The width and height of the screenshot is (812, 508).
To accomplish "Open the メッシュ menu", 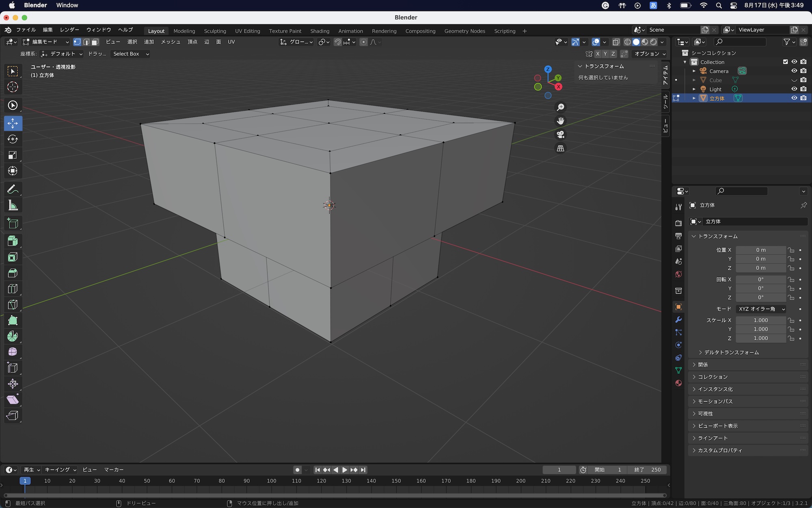I will tap(171, 42).
